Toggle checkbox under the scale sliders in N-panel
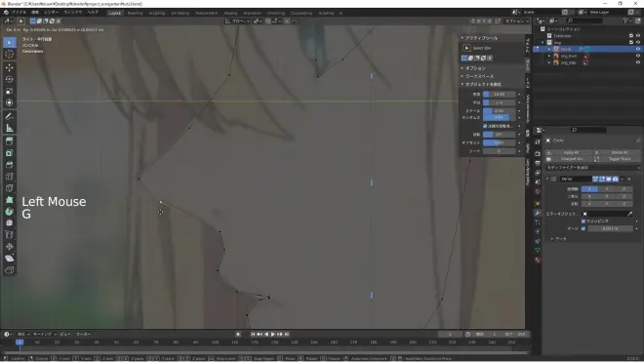This screenshot has width=644, height=362. [485, 126]
